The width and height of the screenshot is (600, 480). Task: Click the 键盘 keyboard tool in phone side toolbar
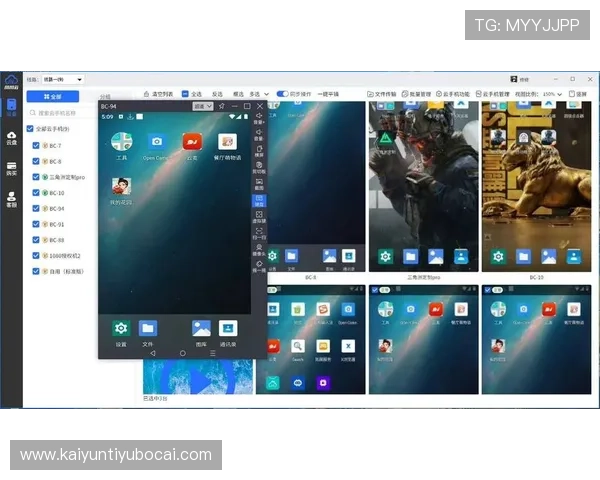point(259,200)
